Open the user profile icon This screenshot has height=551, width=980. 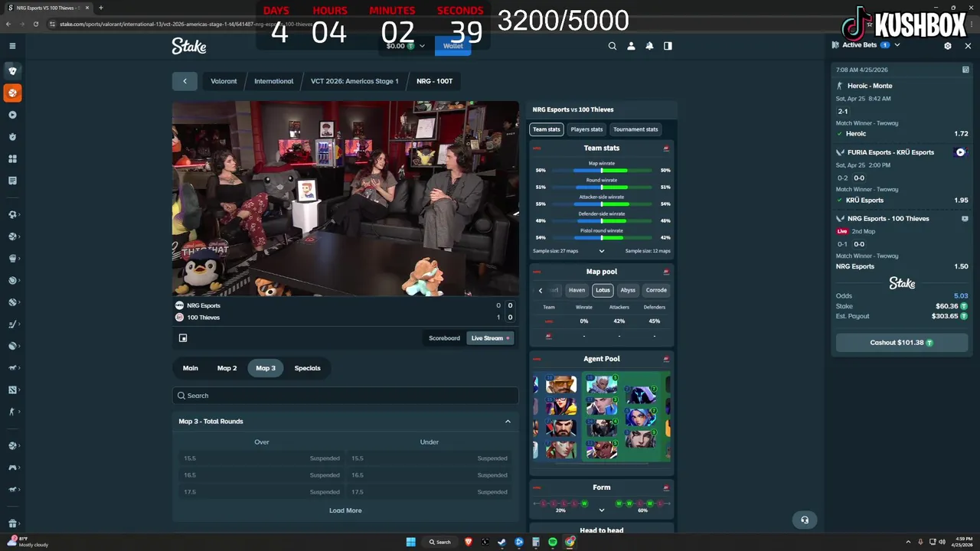631,46
